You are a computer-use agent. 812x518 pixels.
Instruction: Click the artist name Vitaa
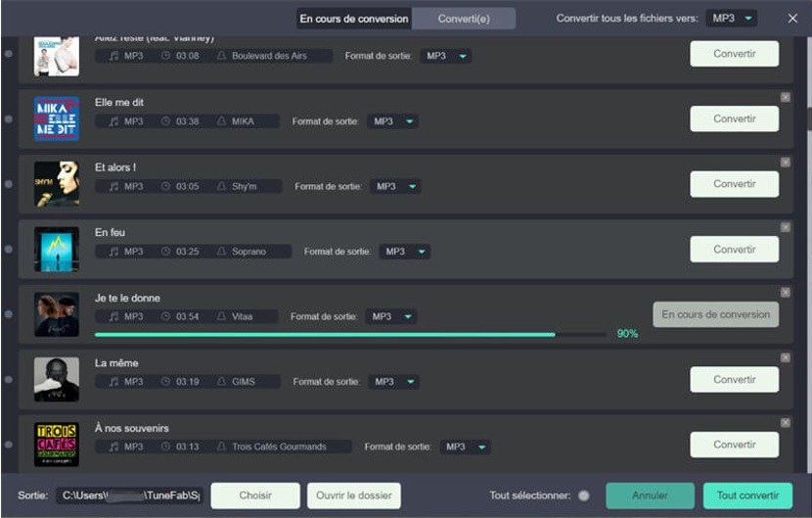242,316
